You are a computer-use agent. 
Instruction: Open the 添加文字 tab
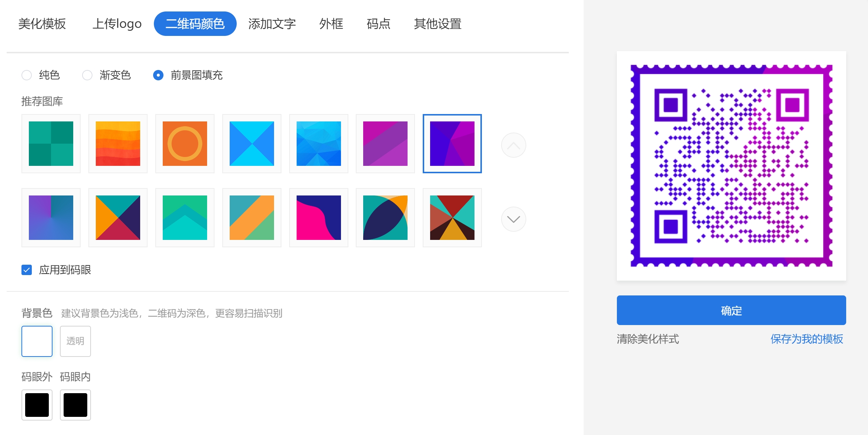(272, 24)
